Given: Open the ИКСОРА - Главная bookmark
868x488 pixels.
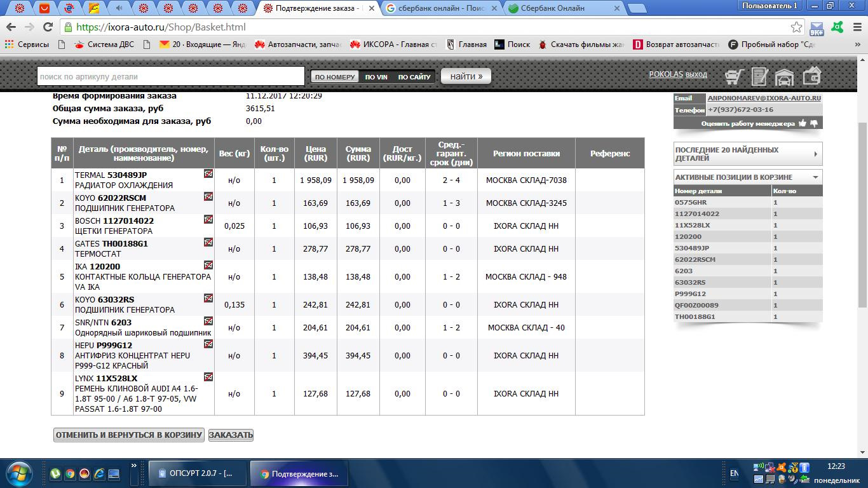Looking at the screenshot, I should pos(393,44).
